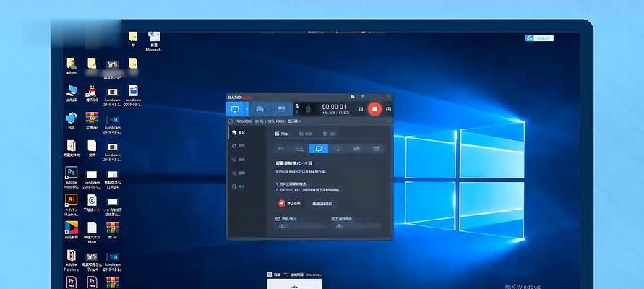Open Adobe Photoshop desktop shortcut
Image resolution: width=644 pixels, height=289 pixels.
[x=72, y=173]
